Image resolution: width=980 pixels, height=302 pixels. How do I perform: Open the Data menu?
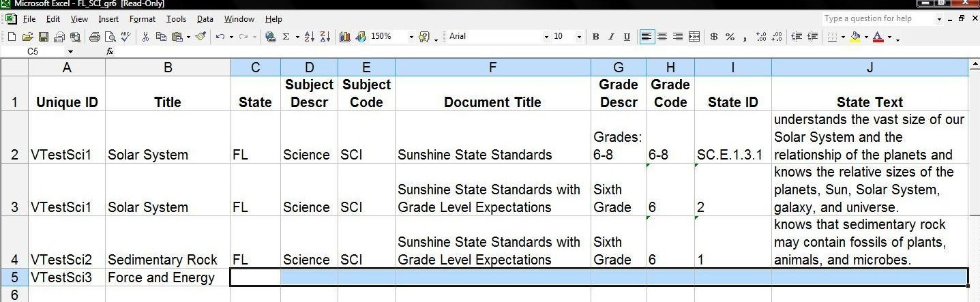[205, 19]
